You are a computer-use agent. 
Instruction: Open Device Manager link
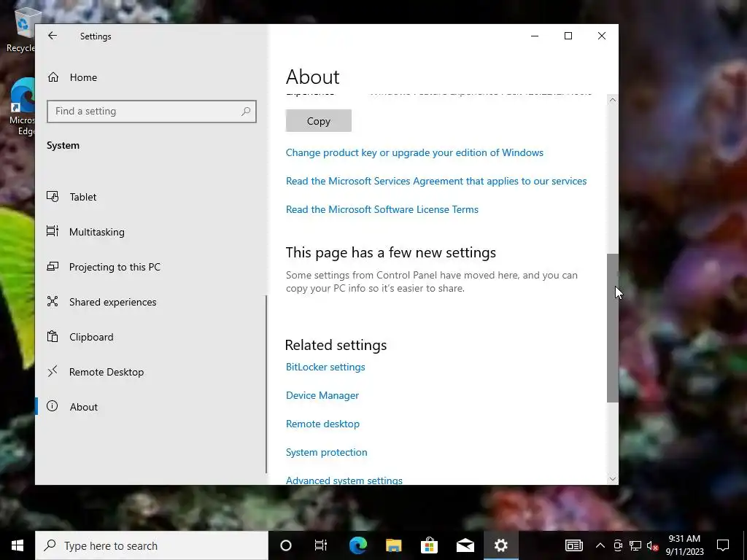(322, 396)
